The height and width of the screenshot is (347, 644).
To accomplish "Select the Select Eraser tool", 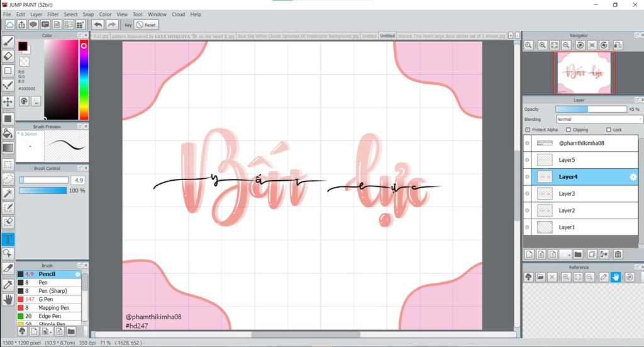I will tap(8, 222).
